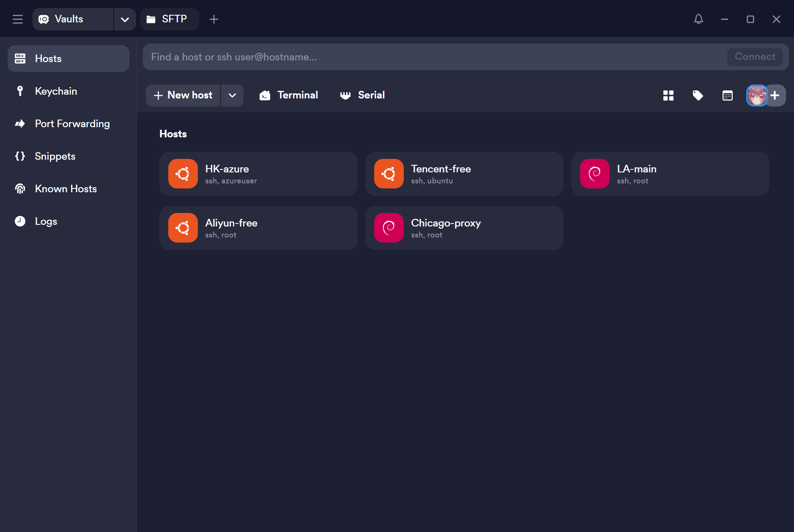Switch to grid view layout icon
The height and width of the screenshot is (532, 794).
pyautogui.click(x=668, y=95)
